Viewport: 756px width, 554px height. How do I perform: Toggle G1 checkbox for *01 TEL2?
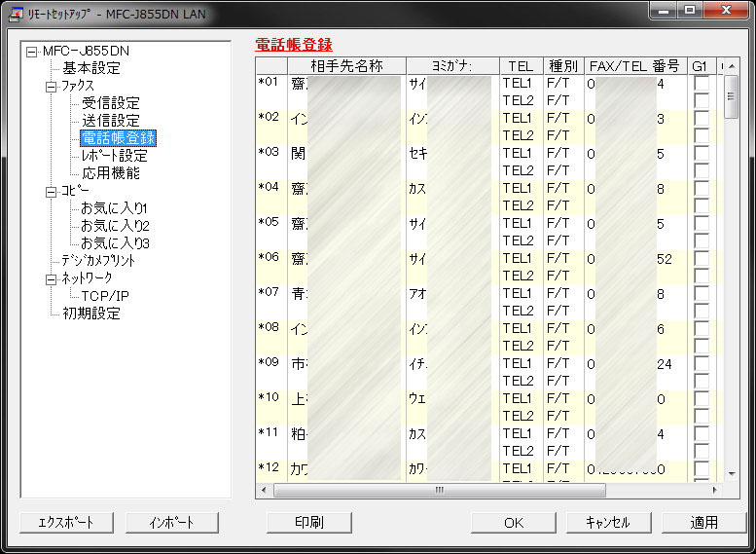pos(702,101)
